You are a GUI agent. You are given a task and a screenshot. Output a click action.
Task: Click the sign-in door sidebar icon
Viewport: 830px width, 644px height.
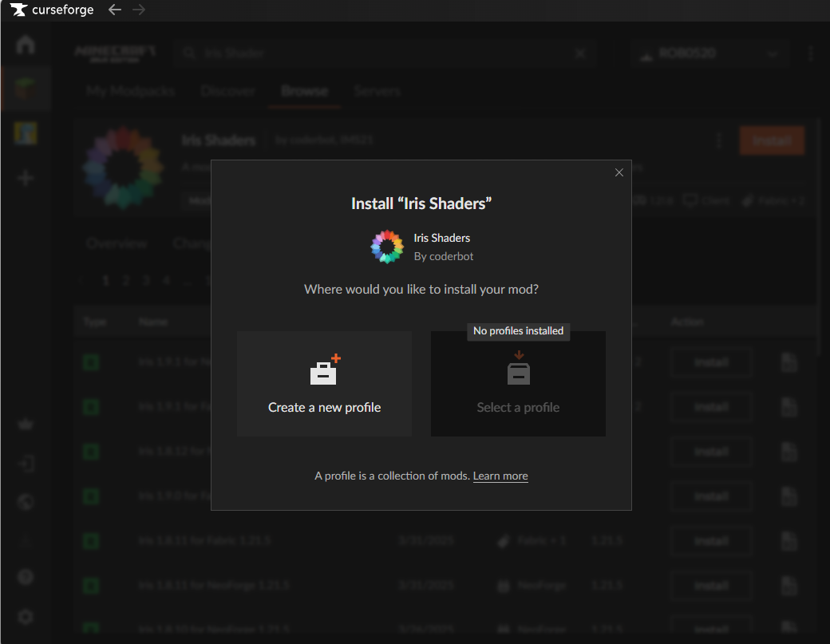[x=26, y=464]
